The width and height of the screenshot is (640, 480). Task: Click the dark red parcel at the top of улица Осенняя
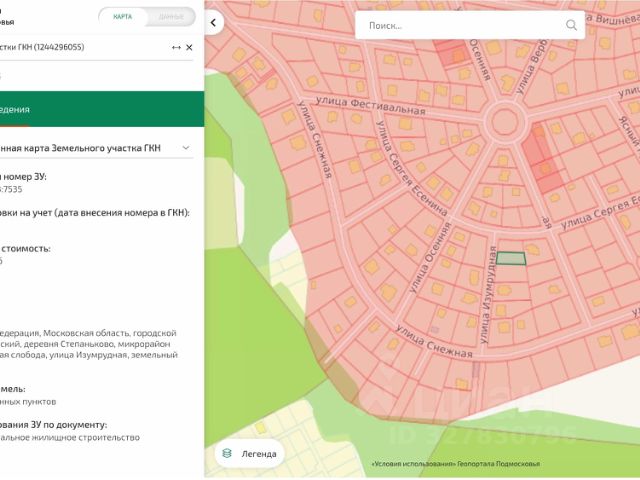coord(452,55)
